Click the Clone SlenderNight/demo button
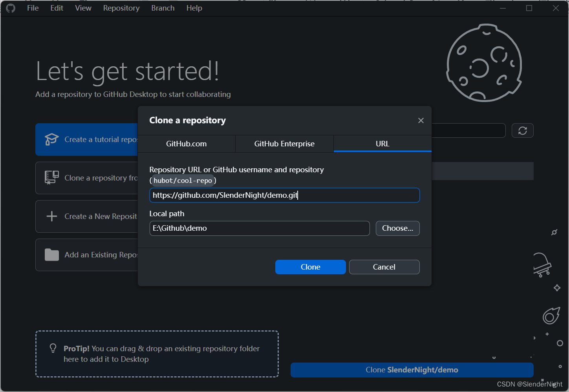This screenshot has width=569, height=392. pos(412,370)
